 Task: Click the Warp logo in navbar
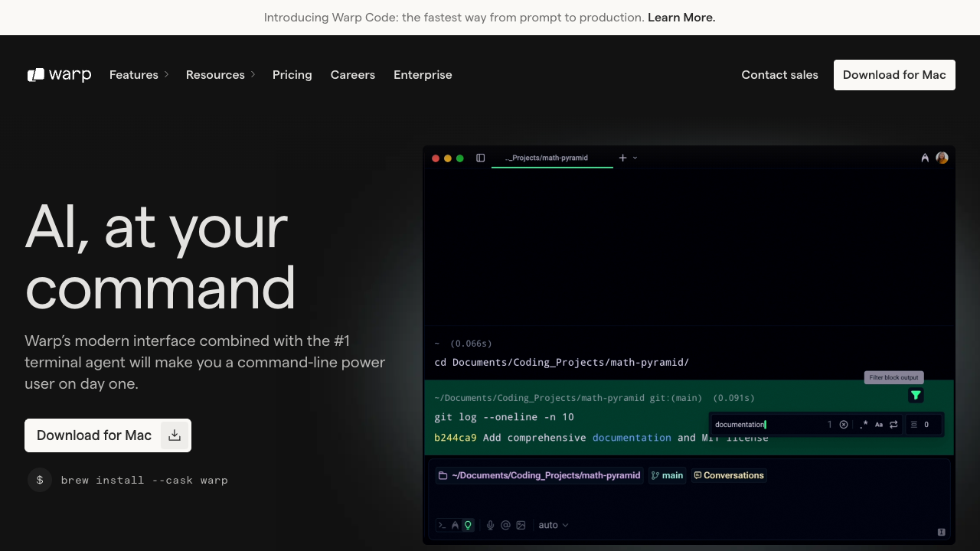tap(59, 75)
